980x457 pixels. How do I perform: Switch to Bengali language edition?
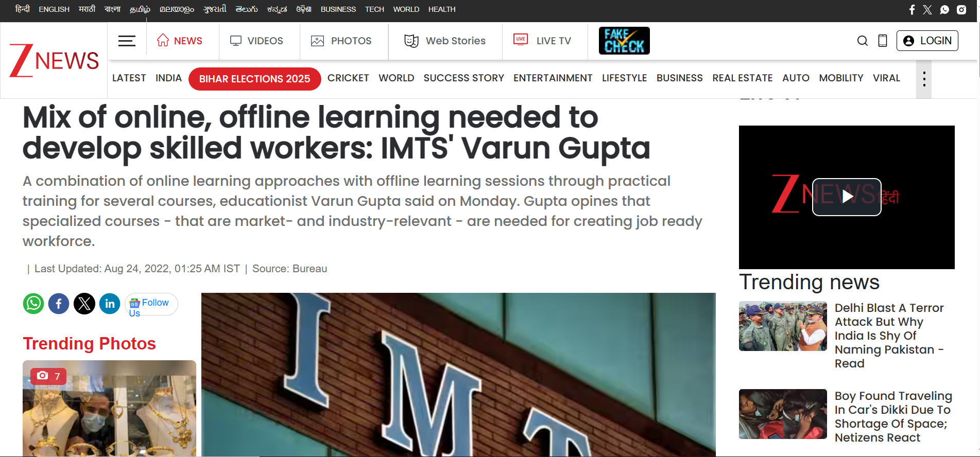click(112, 9)
